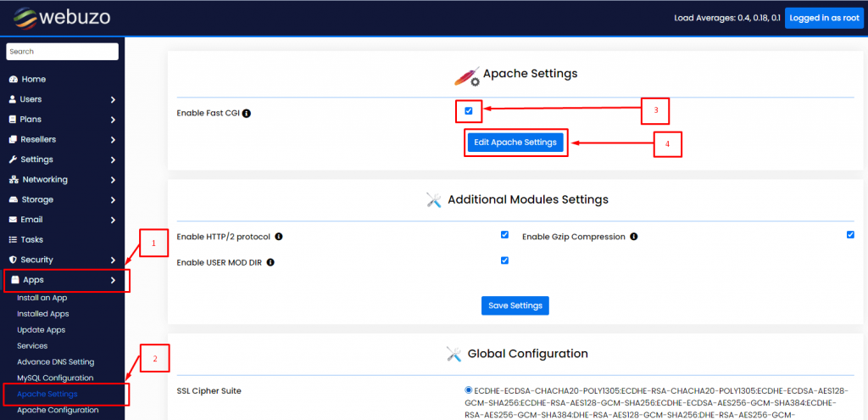
Task: Click the Tasks list icon in sidebar
Action: click(x=14, y=239)
